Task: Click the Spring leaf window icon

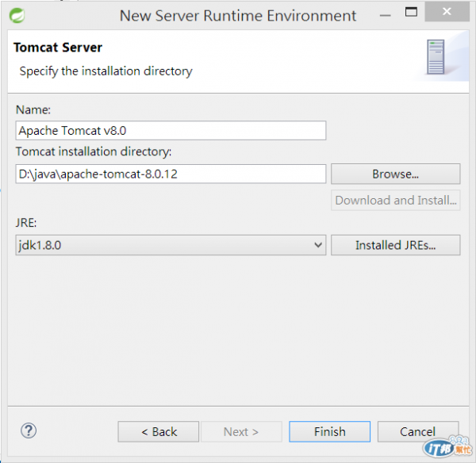Action: click(17, 16)
